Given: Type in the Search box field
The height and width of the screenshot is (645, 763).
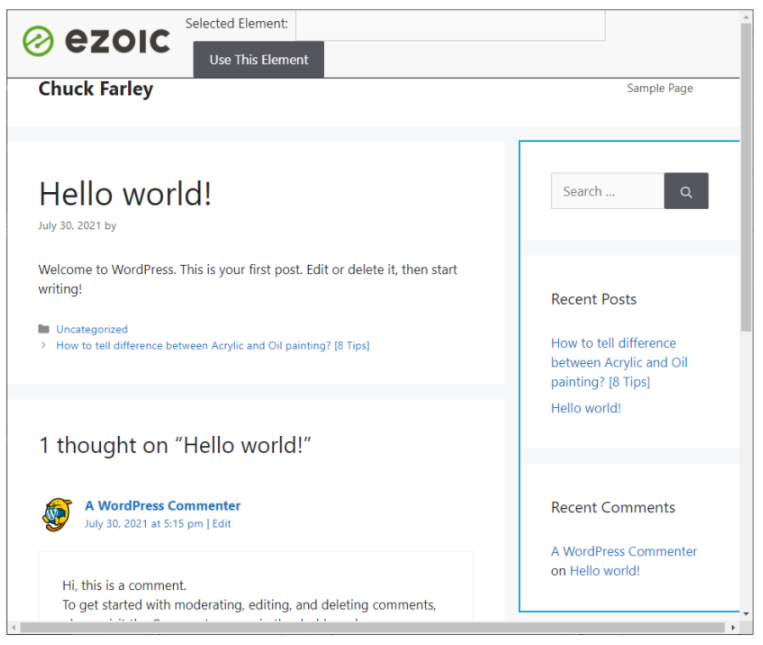Looking at the screenshot, I should click(607, 191).
